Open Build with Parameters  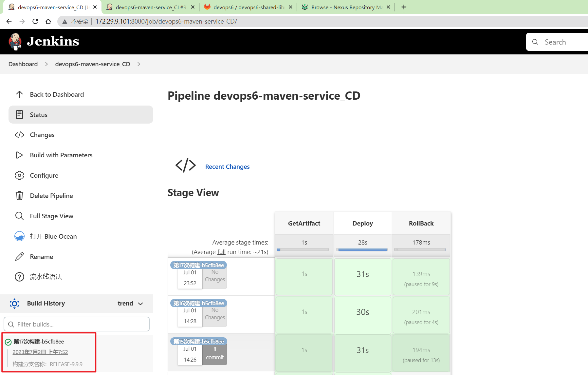pyautogui.click(x=81, y=155)
